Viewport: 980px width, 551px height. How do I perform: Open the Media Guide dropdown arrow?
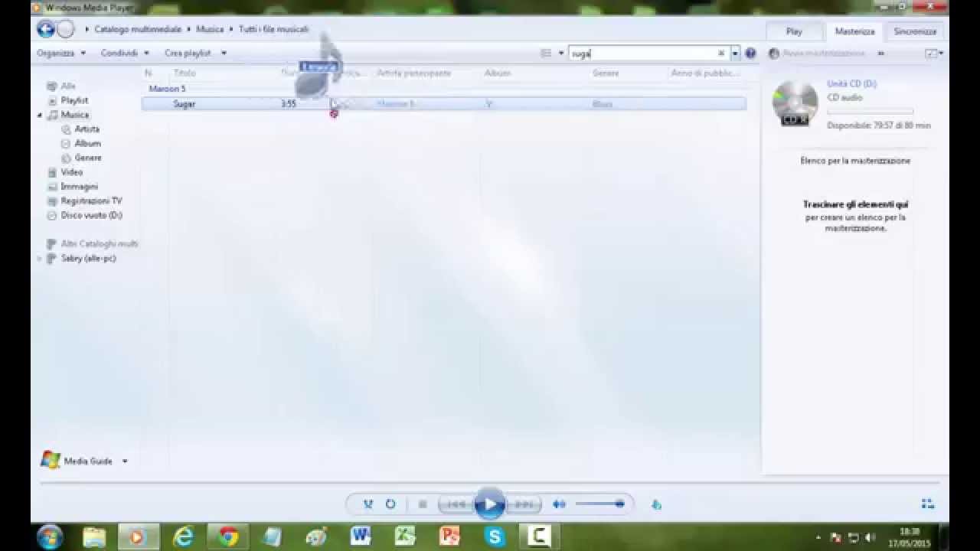tap(125, 461)
